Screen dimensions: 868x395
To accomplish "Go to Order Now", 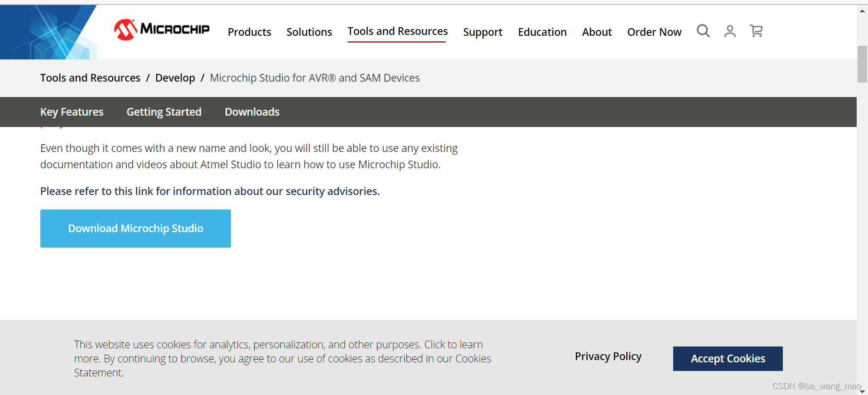I will coord(654,32).
